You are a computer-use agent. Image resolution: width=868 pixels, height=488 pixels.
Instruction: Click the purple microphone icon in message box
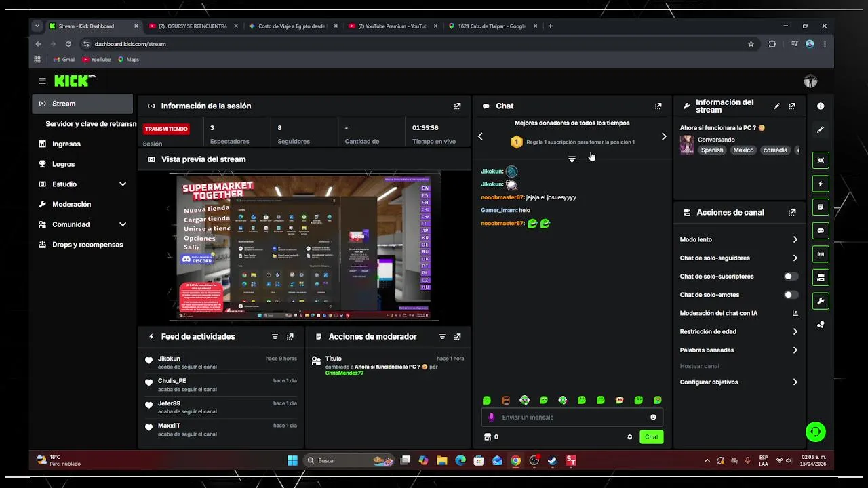[x=492, y=418]
